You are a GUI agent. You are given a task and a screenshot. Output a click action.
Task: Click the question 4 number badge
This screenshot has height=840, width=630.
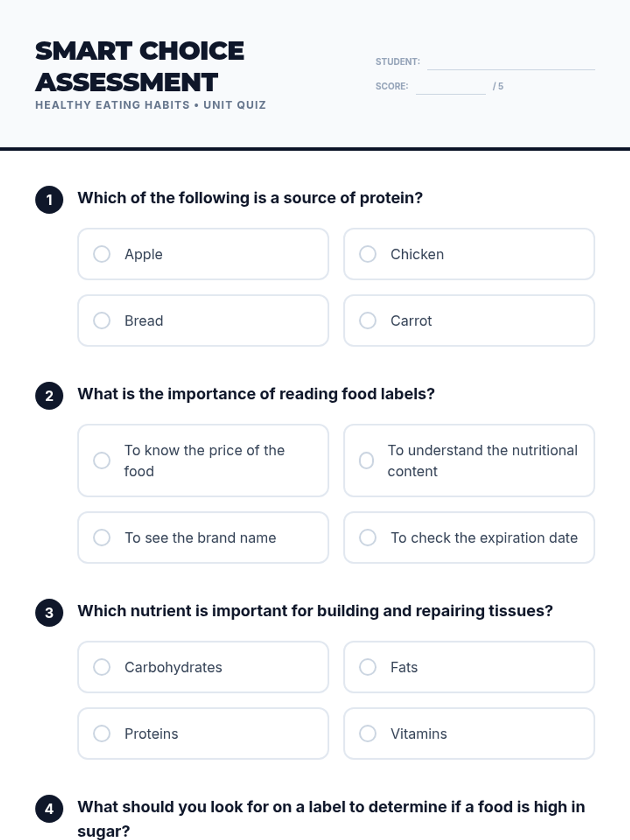tap(49, 808)
